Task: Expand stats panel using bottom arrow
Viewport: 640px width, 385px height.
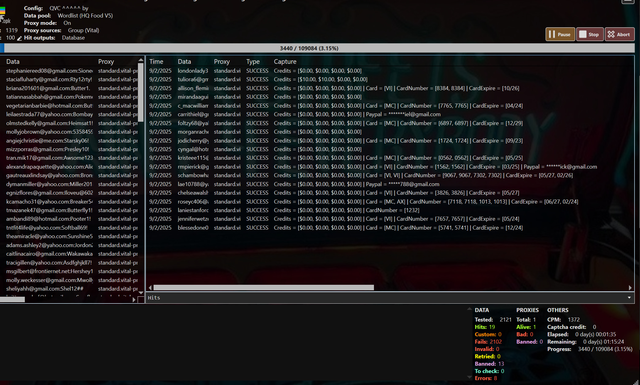Action: point(469,378)
